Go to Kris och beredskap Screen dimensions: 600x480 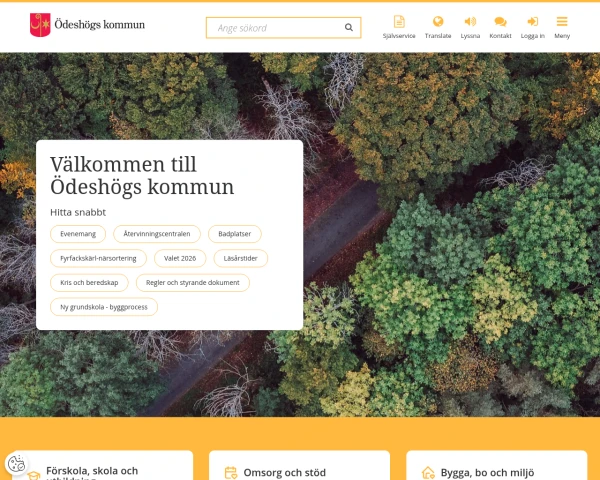[x=89, y=283]
